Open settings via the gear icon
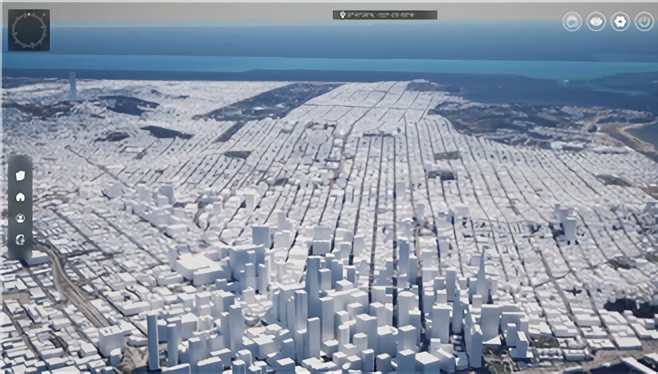Viewport: 658px width, 374px height. [620, 21]
